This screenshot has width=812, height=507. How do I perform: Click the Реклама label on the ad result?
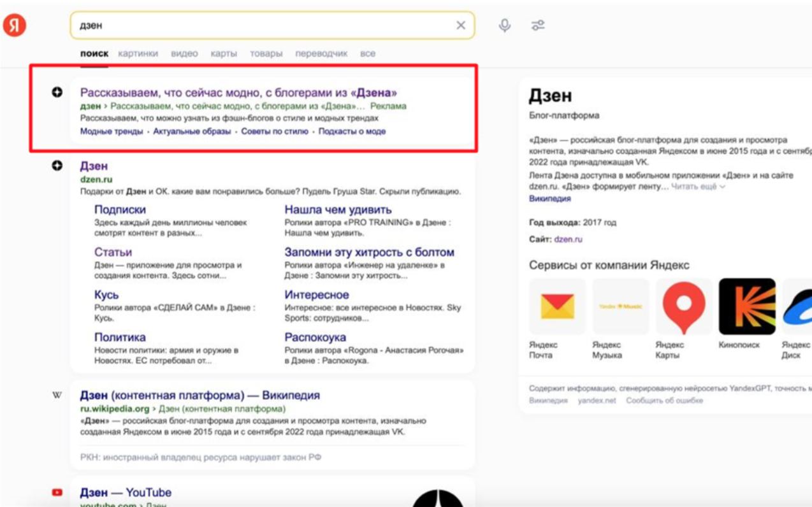(x=388, y=106)
